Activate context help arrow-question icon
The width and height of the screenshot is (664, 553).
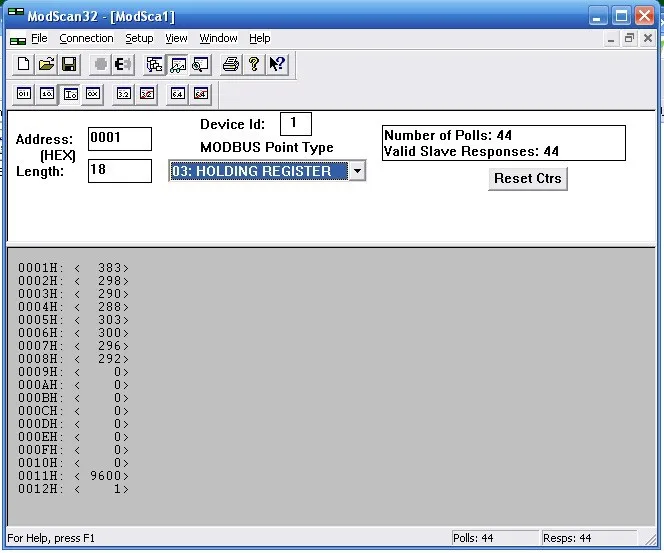pyautogui.click(x=277, y=64)
